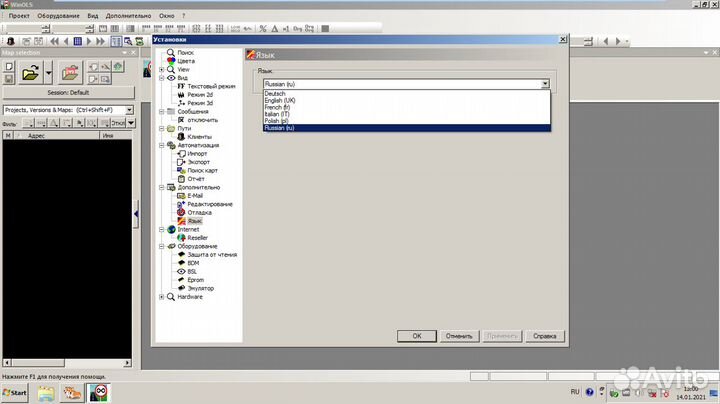The width and height of the screenshot is (720, 404).
Task: Collapse the Сообщения tree node
Action: tap(162, 112)
